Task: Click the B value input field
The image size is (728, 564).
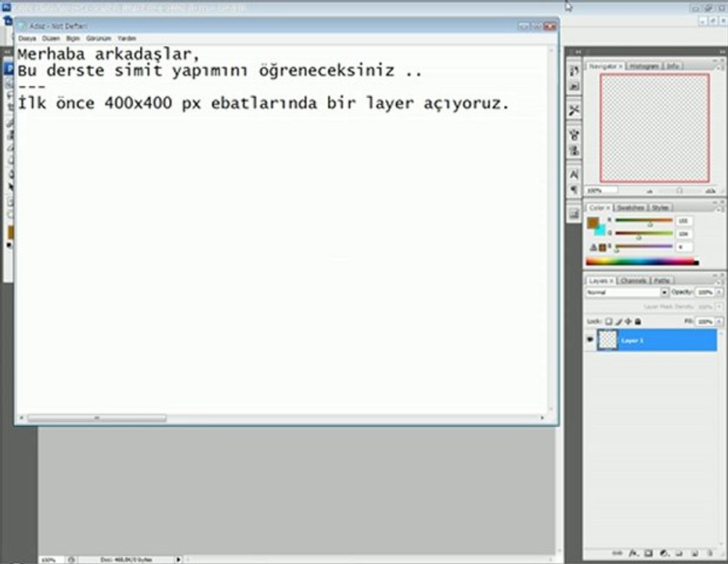Action: (x=684, y=247)
